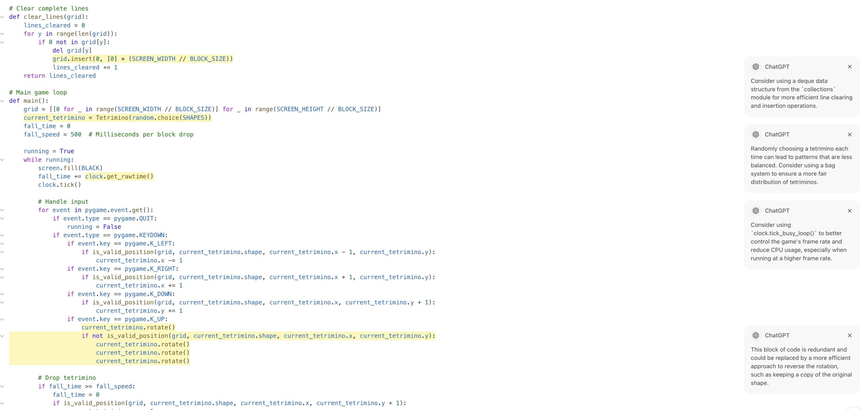Click the 'current_tetrimino.y += 1' line

pyautogui.click(x=139, y=311)
